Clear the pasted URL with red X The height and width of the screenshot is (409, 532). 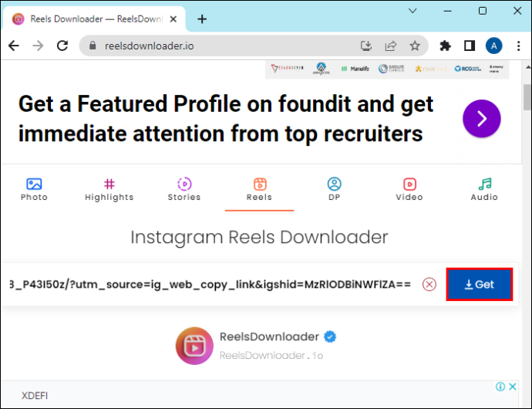pyautogui.click(x=429, y=284)
